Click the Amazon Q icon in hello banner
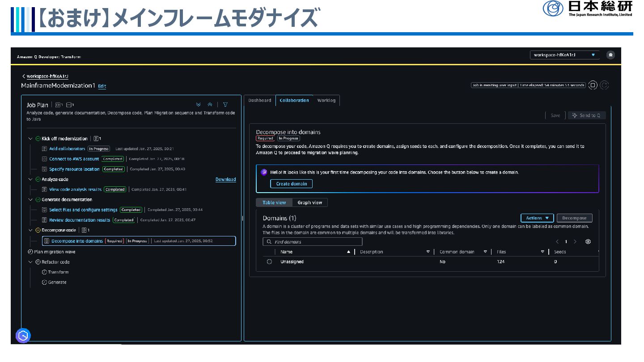The width and height of the screenshot is (644, 362). pyautogui.click(x=264, y=172)
